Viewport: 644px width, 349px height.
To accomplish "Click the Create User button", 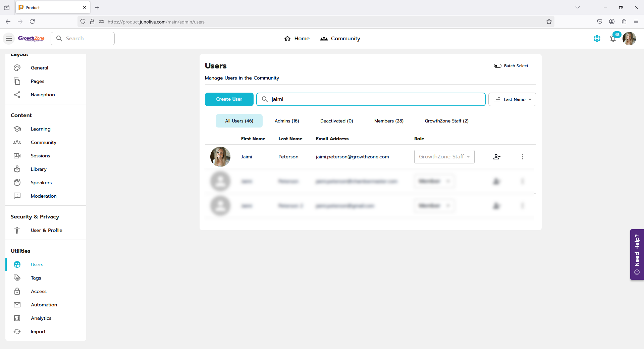I will tap(229, 99).
